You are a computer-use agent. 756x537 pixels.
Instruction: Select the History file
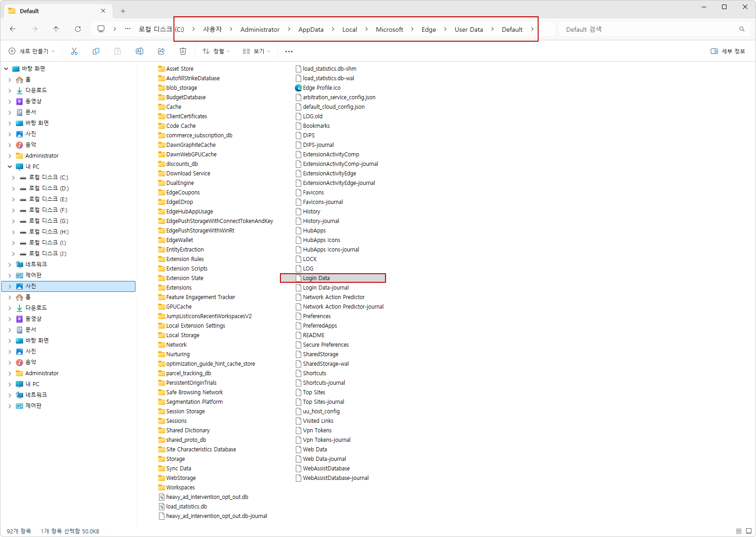(308, 212)
